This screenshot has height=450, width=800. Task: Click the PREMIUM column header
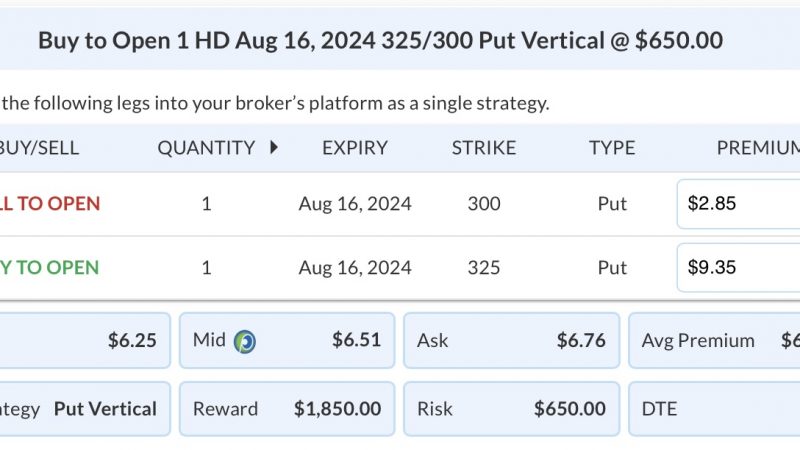point(758,148)
